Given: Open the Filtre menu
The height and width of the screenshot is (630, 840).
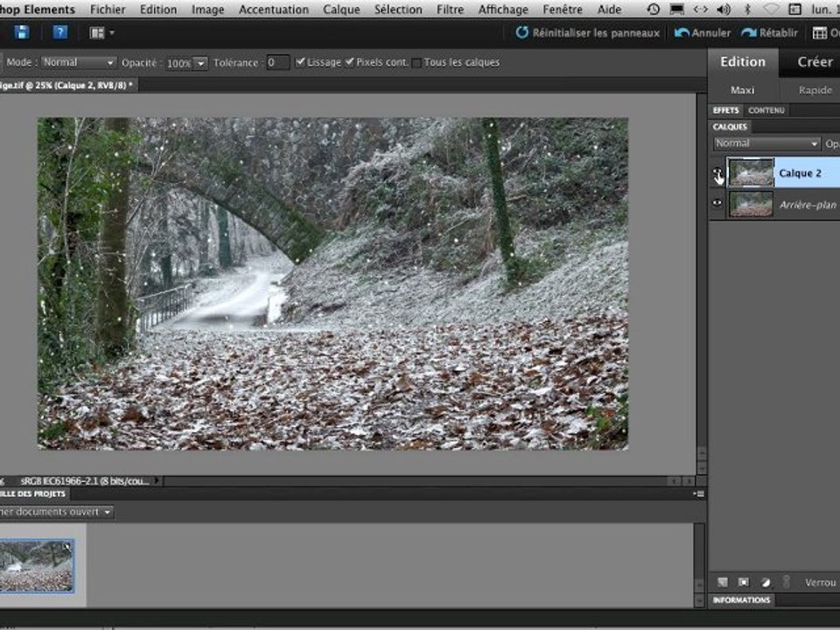Looking at the screenshot, I should (450, 9).
